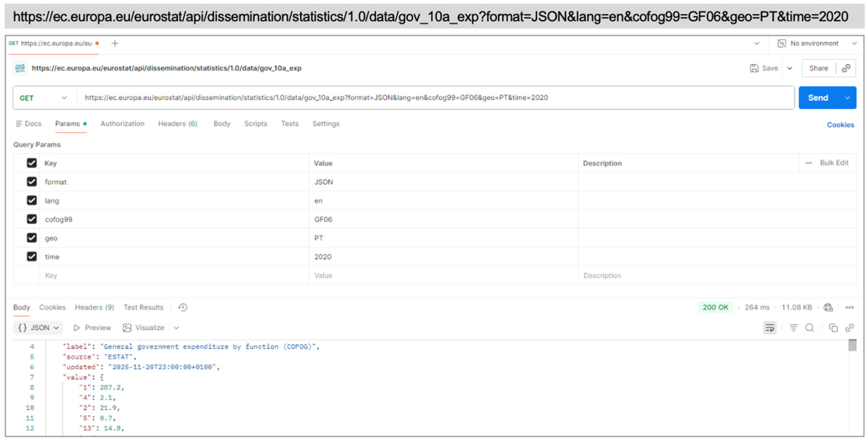Toggle line wrapping in the response viewer
Image resolution: width=868 pixels, height=442 pixels.
pyautogui.click(x=770, y=327)
